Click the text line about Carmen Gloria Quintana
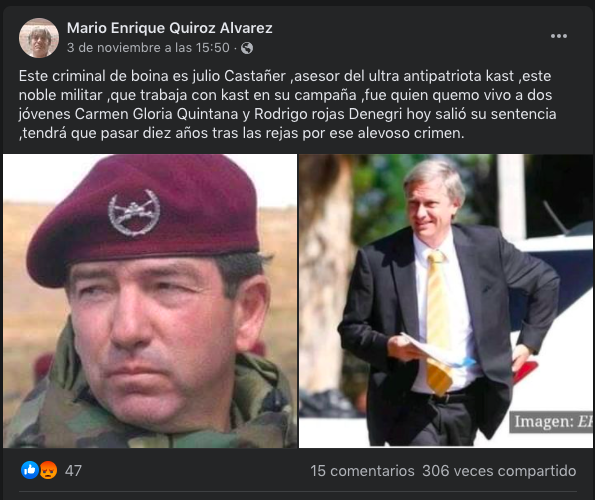The image size is (595, 500). coord(287,114)
